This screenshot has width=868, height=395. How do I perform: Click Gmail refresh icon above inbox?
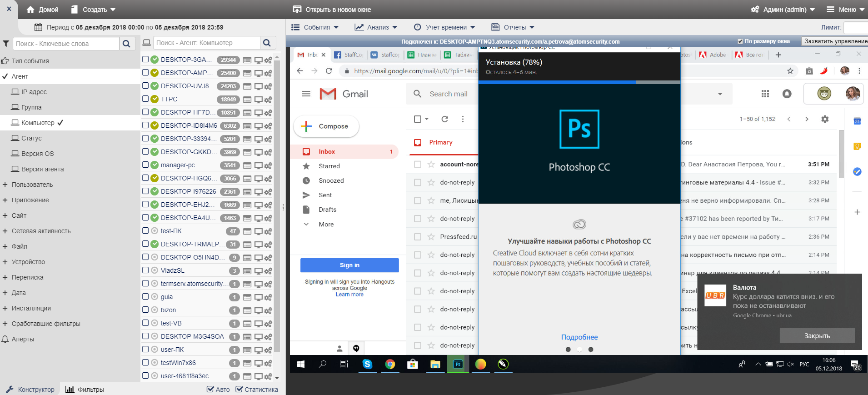(445, 119)
